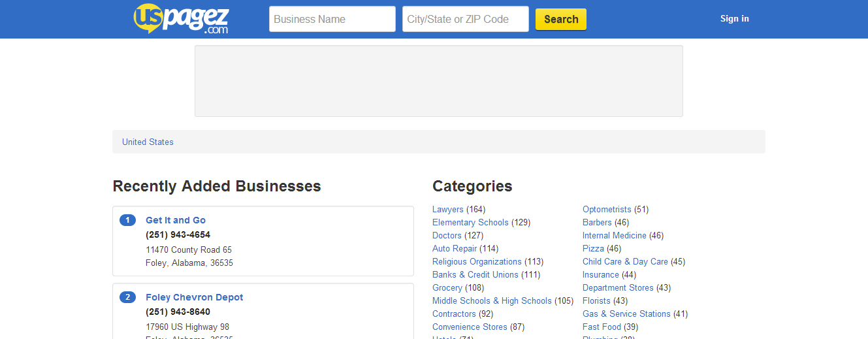Click the Business Name search field
868x339 pixels.
tap(332, 19)
